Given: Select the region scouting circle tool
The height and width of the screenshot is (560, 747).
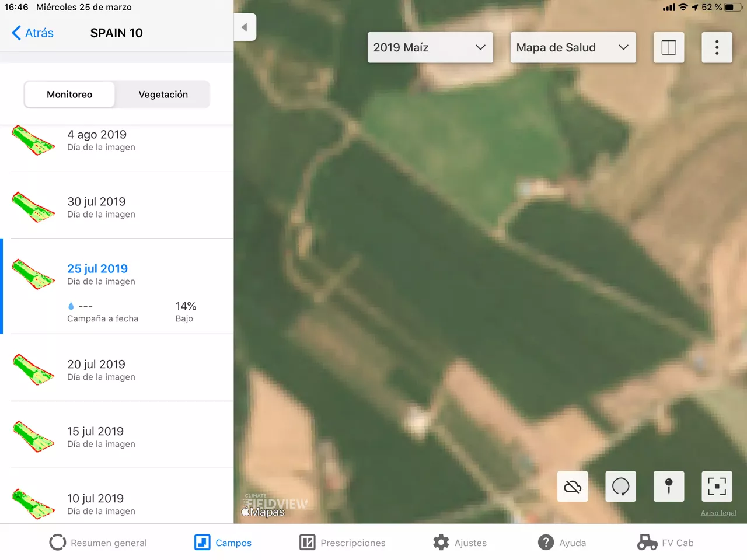Looking at the screenshot, I should coord(620,486).
